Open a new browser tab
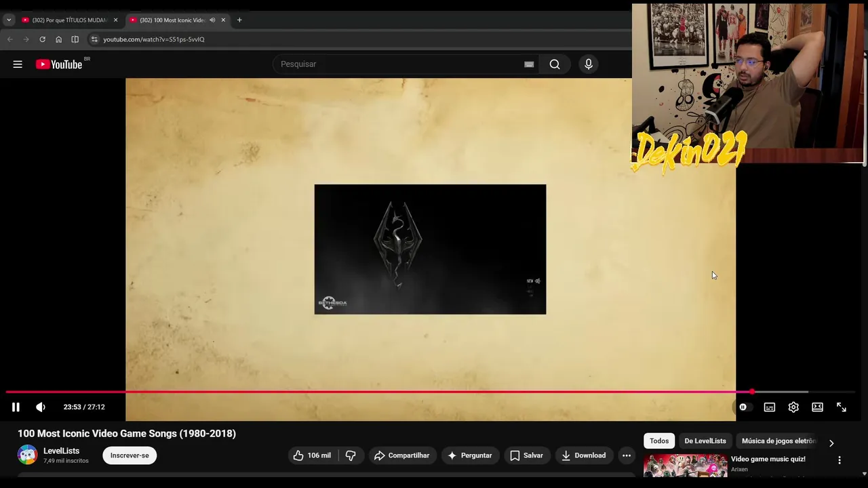 coord(239,20)
